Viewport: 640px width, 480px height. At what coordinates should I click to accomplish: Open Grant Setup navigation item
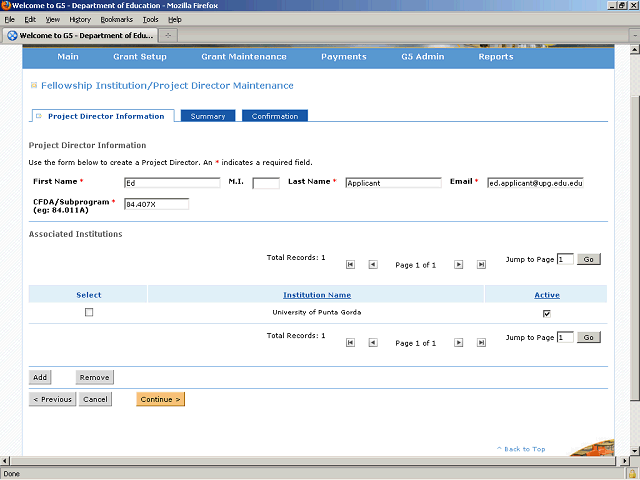[140, 57]
